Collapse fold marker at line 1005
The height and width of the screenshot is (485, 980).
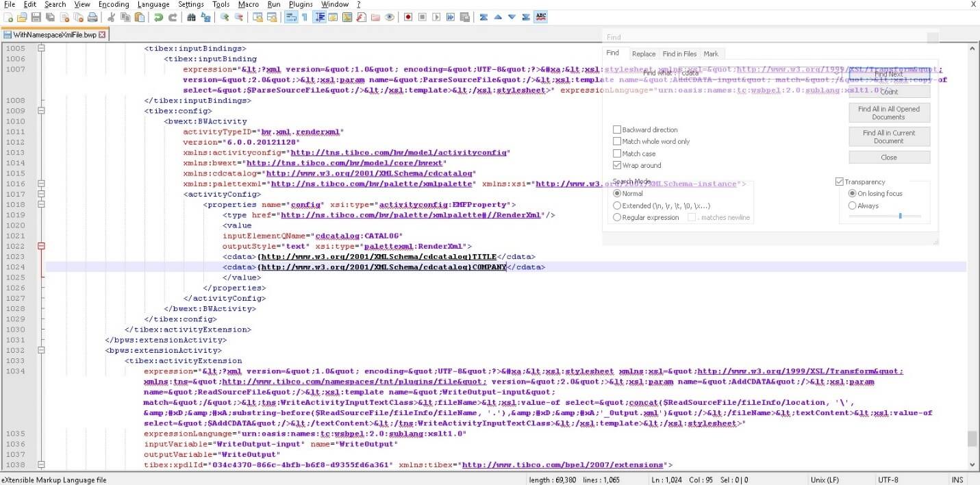[41, 49]
